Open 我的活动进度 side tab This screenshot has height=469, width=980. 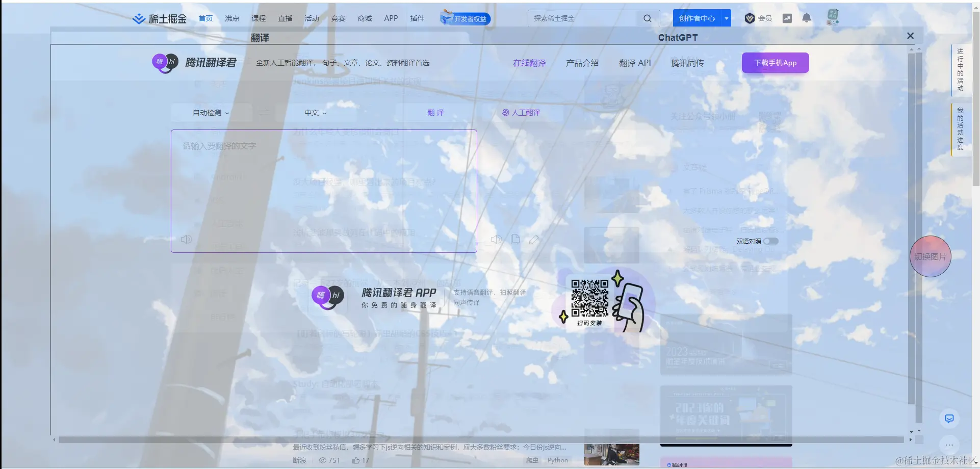961,129
